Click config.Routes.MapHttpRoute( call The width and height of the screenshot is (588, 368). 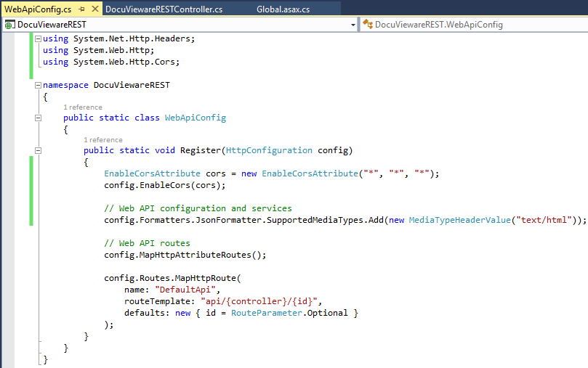tap(172, 278)
